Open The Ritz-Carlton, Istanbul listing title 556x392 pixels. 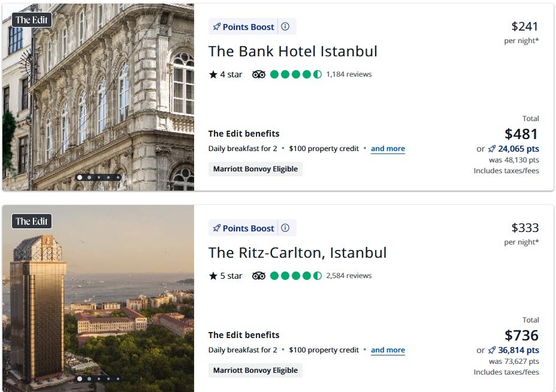297,253
